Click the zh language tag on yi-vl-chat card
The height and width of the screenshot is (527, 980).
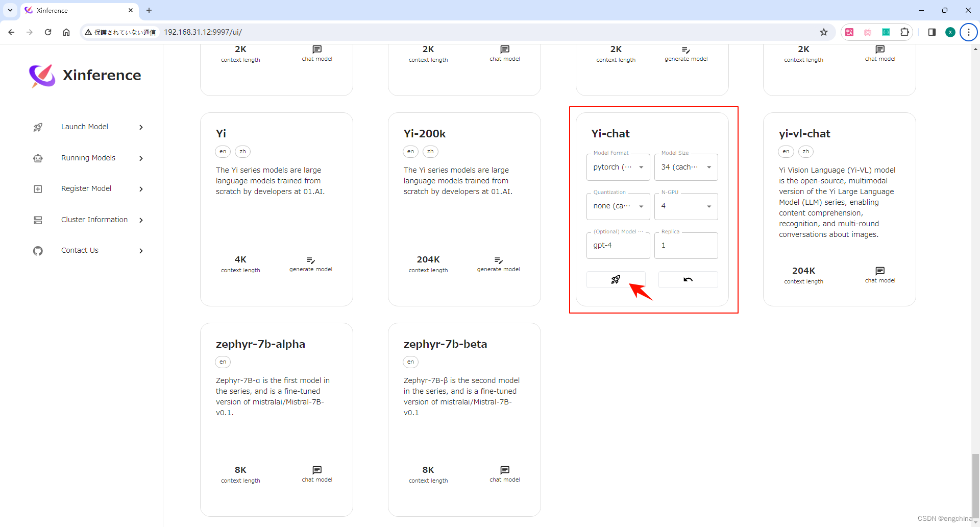click(x=806, y=152)
